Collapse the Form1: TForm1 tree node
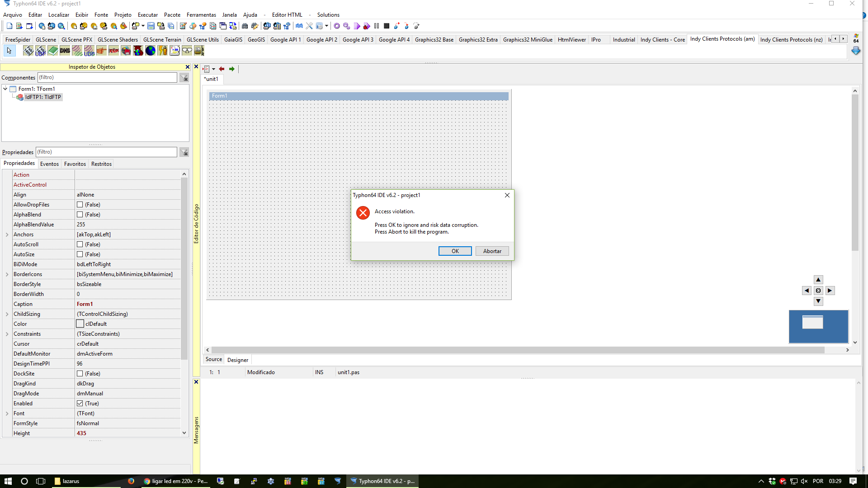 pyautogui.click(x=5, y=89)
